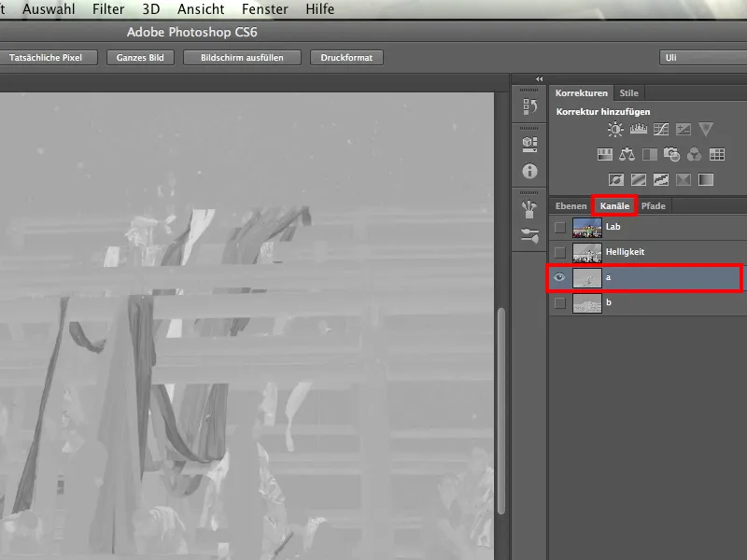Viewport: 747px width, 560px height.
Task: Show the b channel
Action: pyautogui.click(x=559, y=302)
